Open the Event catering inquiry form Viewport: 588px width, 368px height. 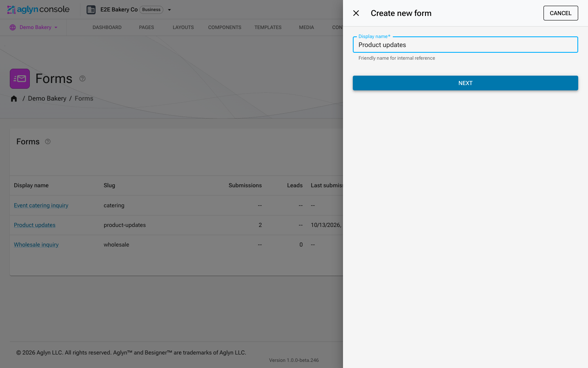(x=41, y=205)
